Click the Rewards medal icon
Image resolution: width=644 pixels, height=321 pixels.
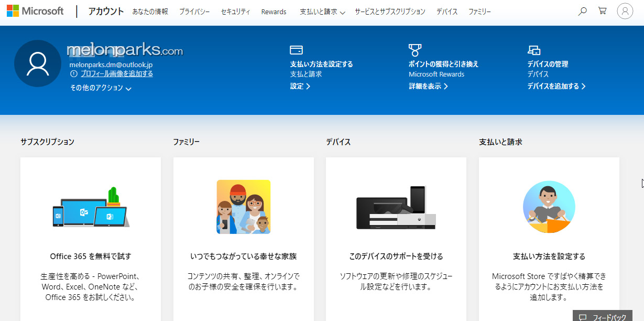click(x=415, y=50)
